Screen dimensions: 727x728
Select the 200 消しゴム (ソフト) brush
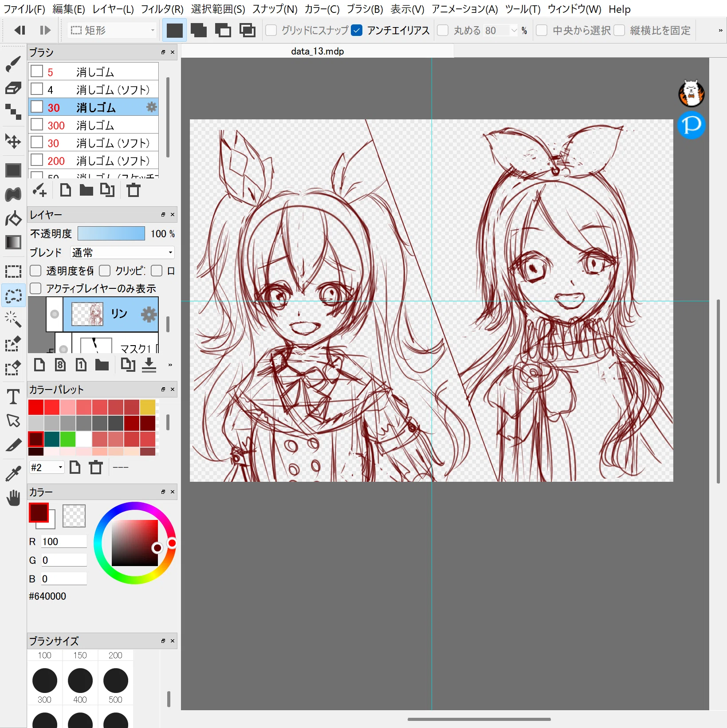[94, 161]
